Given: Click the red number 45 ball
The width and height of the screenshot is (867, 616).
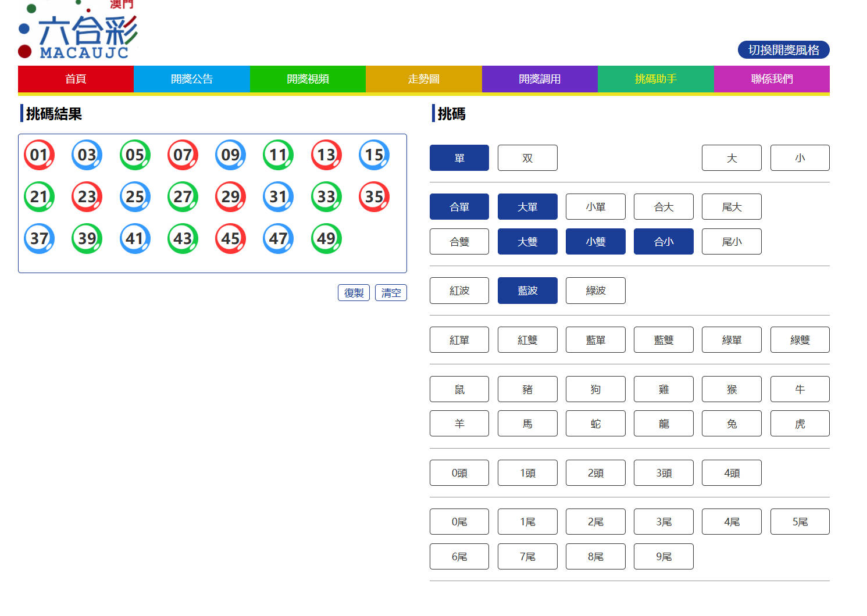Looking at the screenshot, I should [x=230, y=239].
